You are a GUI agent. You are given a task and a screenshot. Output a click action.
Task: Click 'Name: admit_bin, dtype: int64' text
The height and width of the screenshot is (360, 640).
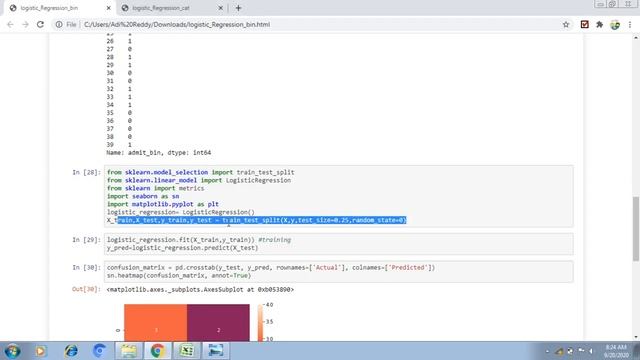[x=159, y=153]
